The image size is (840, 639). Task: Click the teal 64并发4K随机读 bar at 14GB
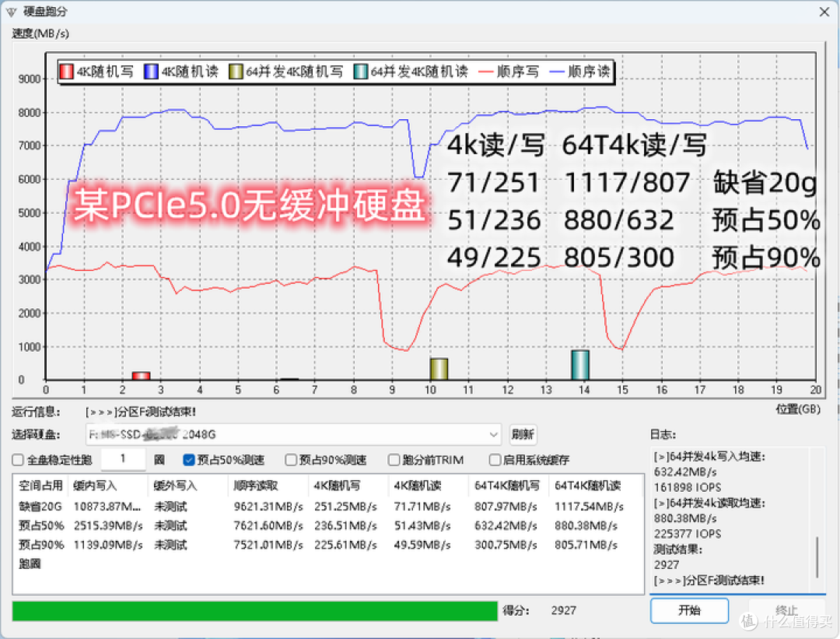click(580, 365)
